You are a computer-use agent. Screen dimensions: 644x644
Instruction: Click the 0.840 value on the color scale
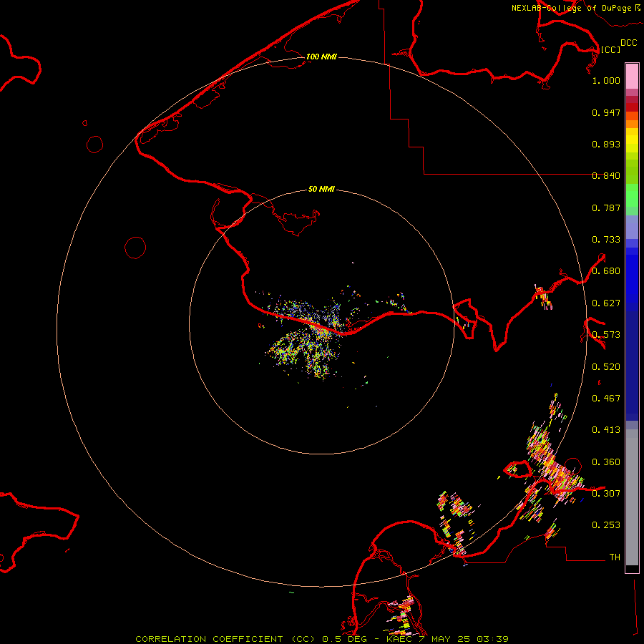606,176
